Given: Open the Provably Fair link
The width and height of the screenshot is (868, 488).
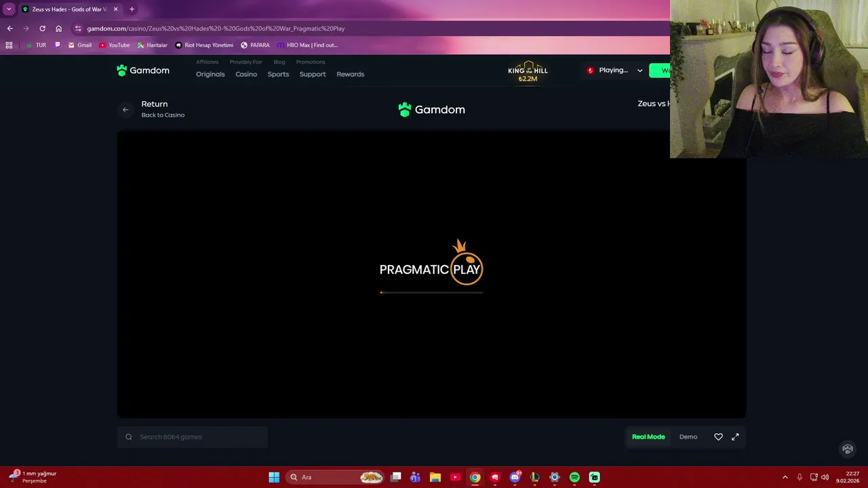Looking at the screenshot, I should [246, 62].
